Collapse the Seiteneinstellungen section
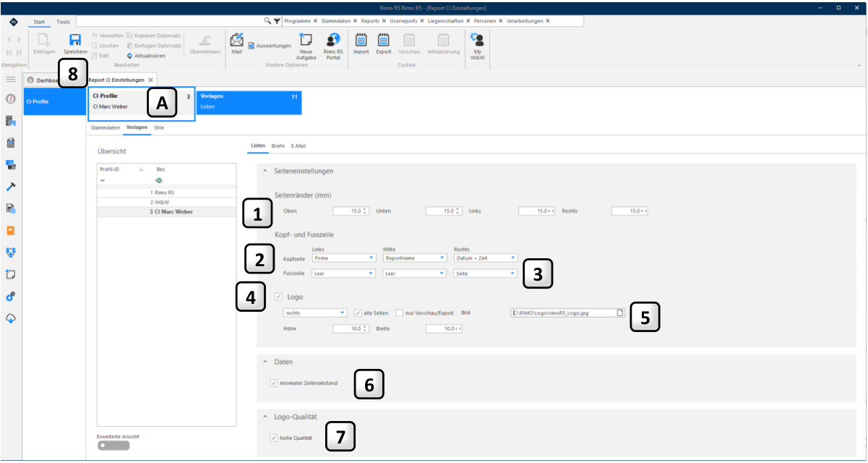This screenshot has height=463, width=868. click(x=265, y=171)
